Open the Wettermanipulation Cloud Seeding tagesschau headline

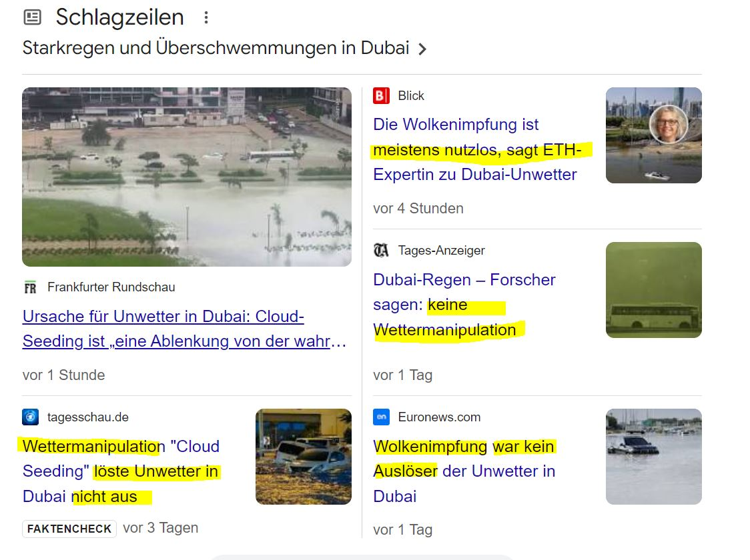121,471
